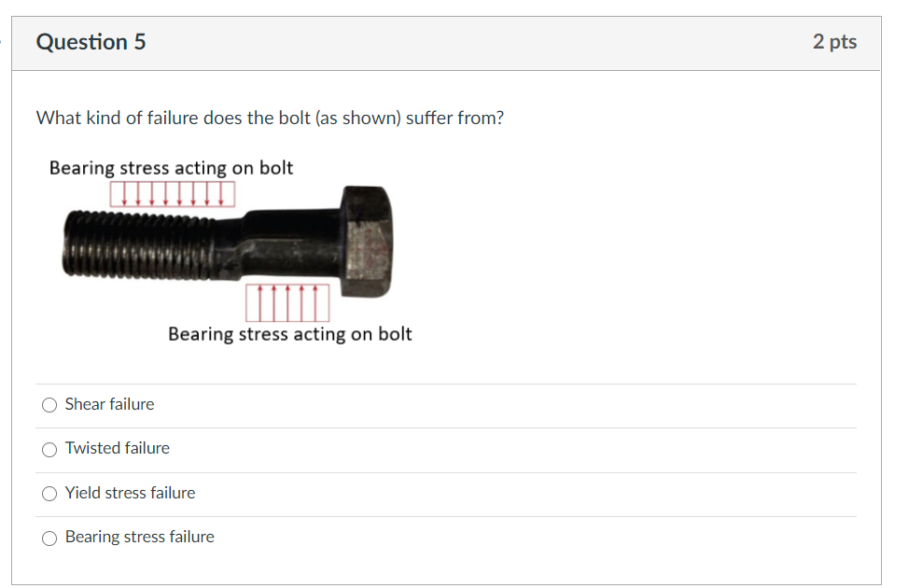Choose Yield stress failure as answer
909x588 pixels.
point(49,493)
